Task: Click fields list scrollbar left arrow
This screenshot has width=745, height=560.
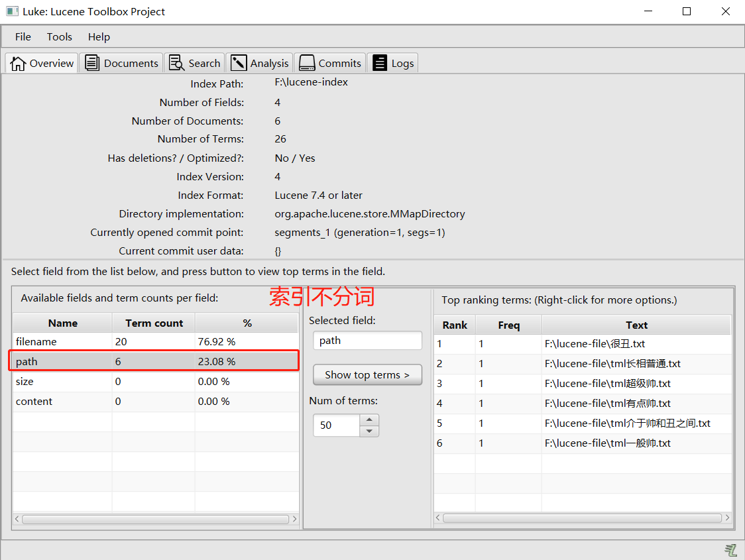Action: coord(17,519)
